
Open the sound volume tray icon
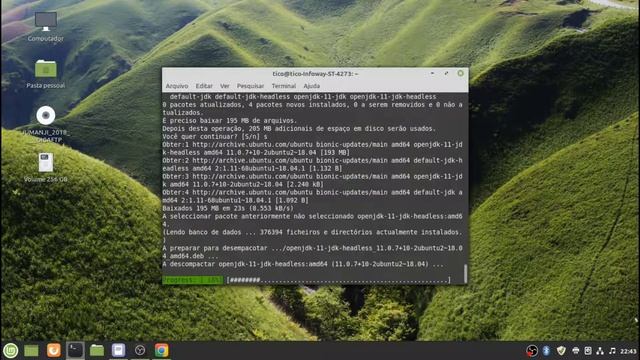coord(612,351)
